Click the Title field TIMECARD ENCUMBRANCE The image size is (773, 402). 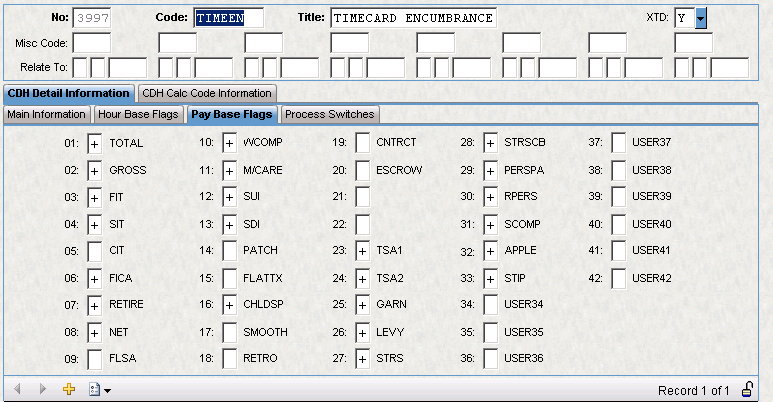(412, 18)
